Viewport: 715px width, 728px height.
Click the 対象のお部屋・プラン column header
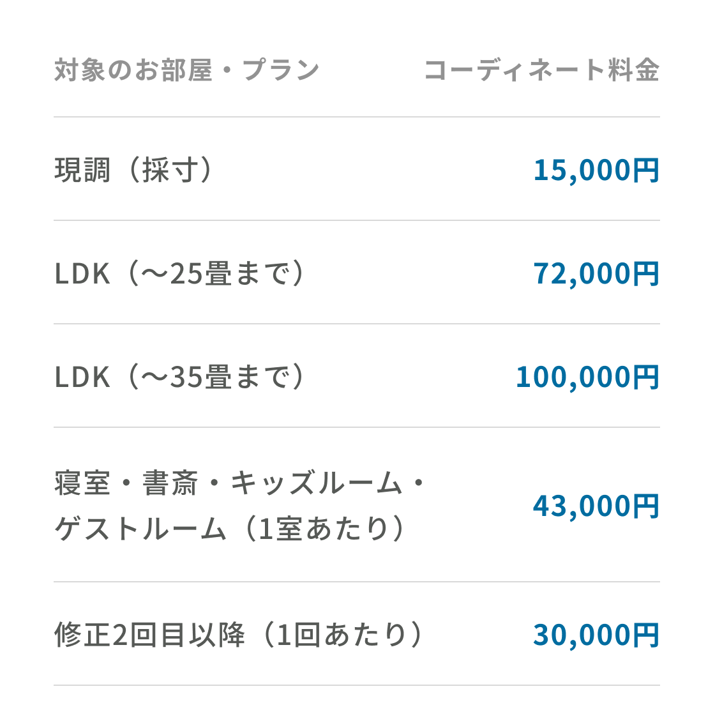click(x=186, y=70)
